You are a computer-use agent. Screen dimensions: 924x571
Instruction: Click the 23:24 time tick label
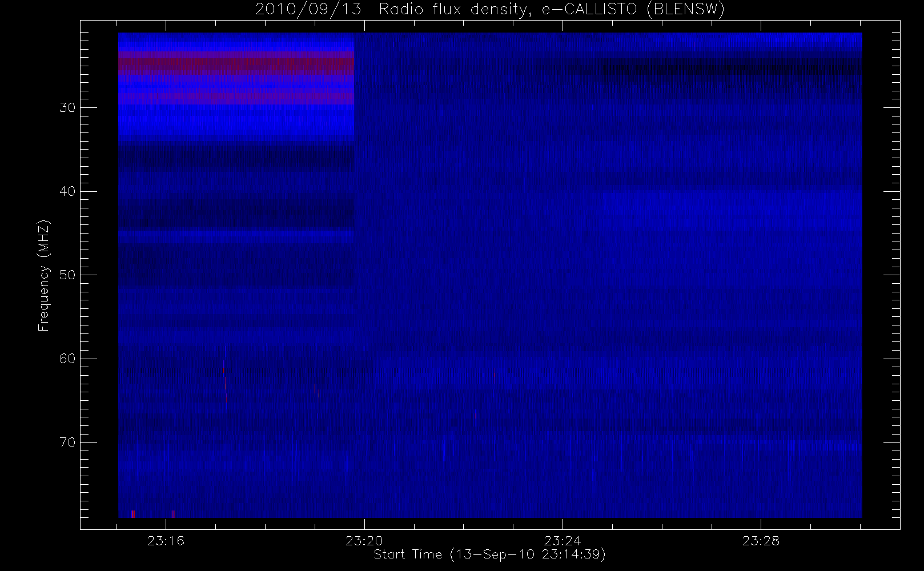point(562,541)
